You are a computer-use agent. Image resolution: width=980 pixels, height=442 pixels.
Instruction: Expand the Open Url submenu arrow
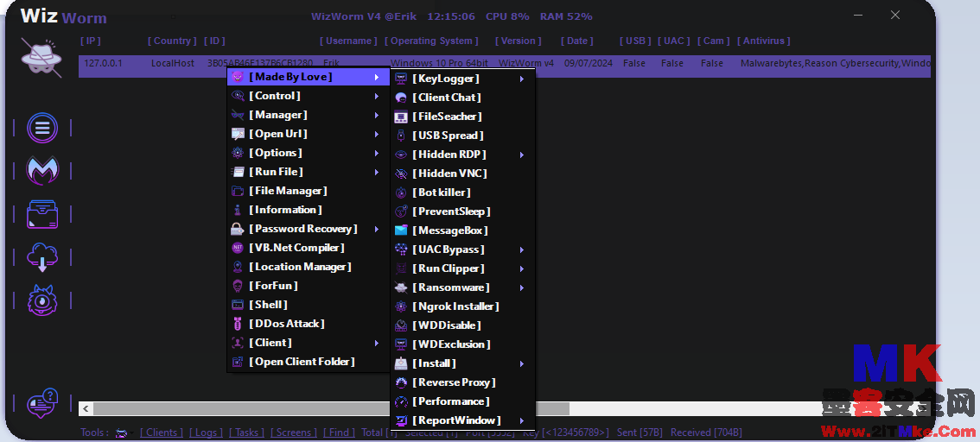click(x=377, y=134)
